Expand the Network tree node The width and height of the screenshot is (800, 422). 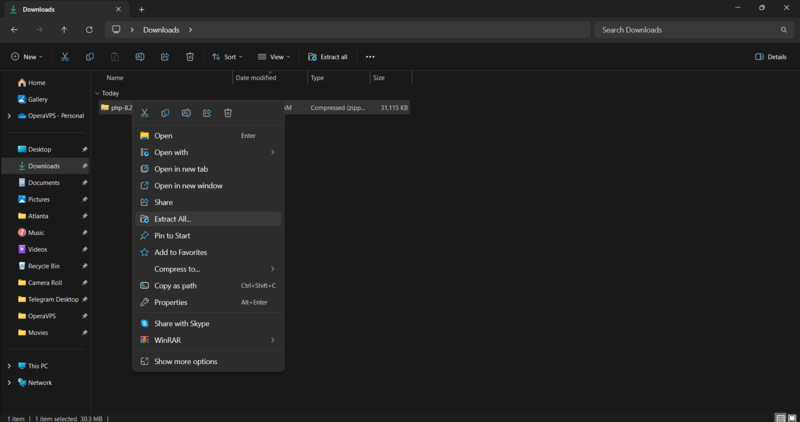click(9, 383)
